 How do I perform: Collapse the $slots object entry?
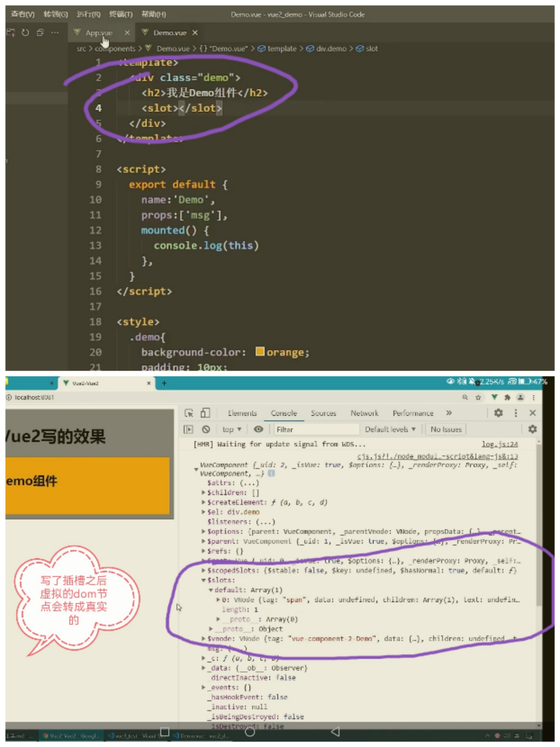click(x=204, y=580)
